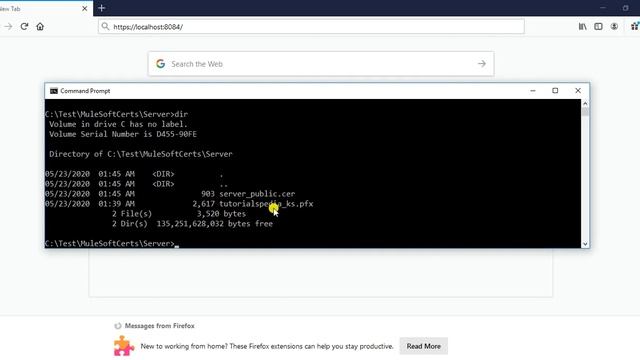Close the New Tab tab
Screen dimensions: 640x360
[x=84, y=8]
